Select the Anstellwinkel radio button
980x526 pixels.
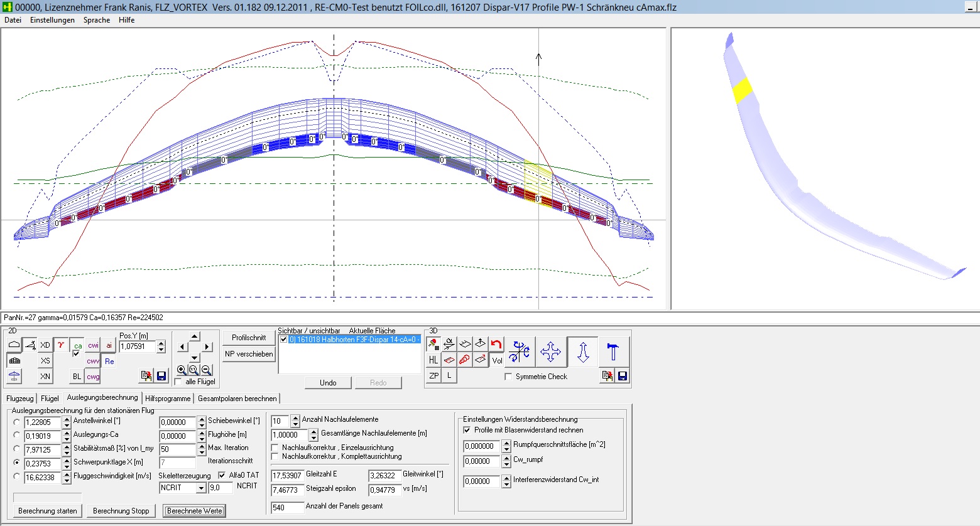click(x=17, y=422)
